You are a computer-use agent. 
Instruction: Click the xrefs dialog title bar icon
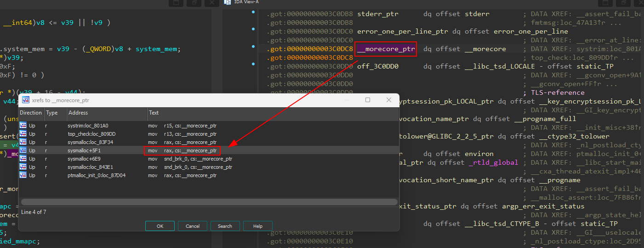click(26, 100)
